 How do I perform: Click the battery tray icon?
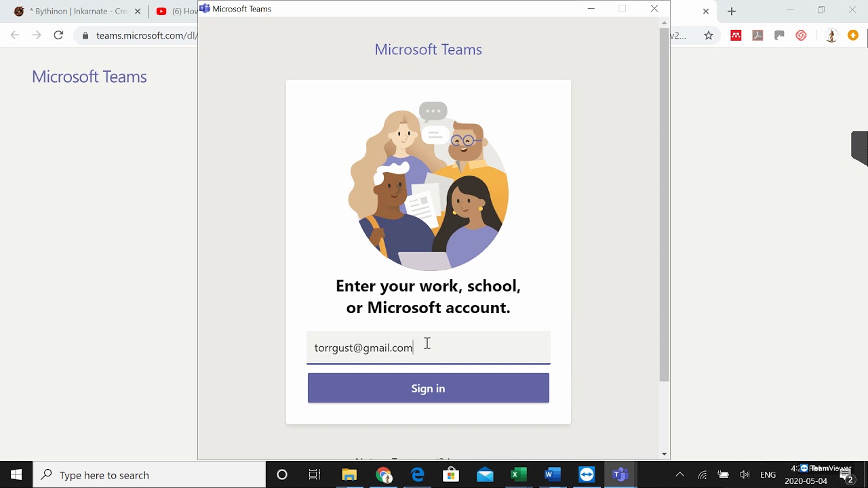coord(724,475)
